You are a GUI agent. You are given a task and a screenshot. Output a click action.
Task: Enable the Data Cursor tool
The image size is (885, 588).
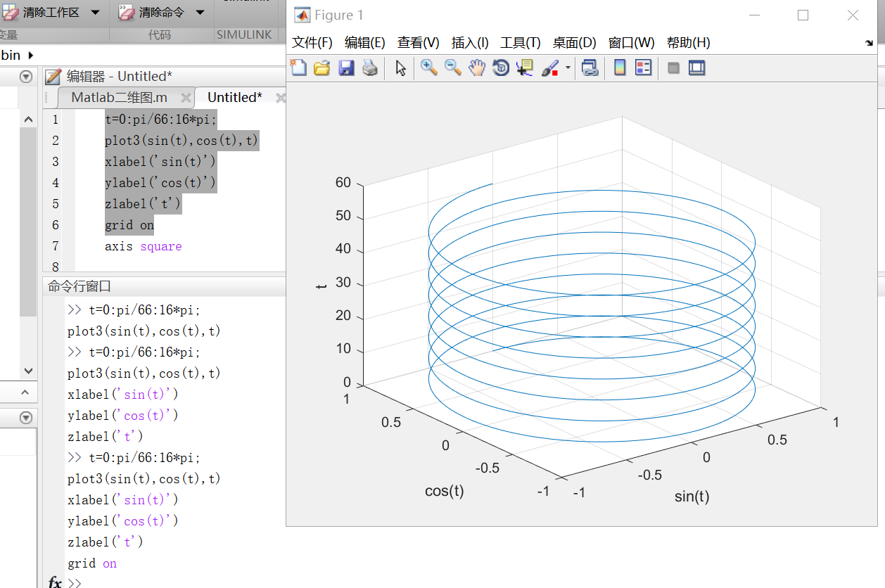(525, 68)
